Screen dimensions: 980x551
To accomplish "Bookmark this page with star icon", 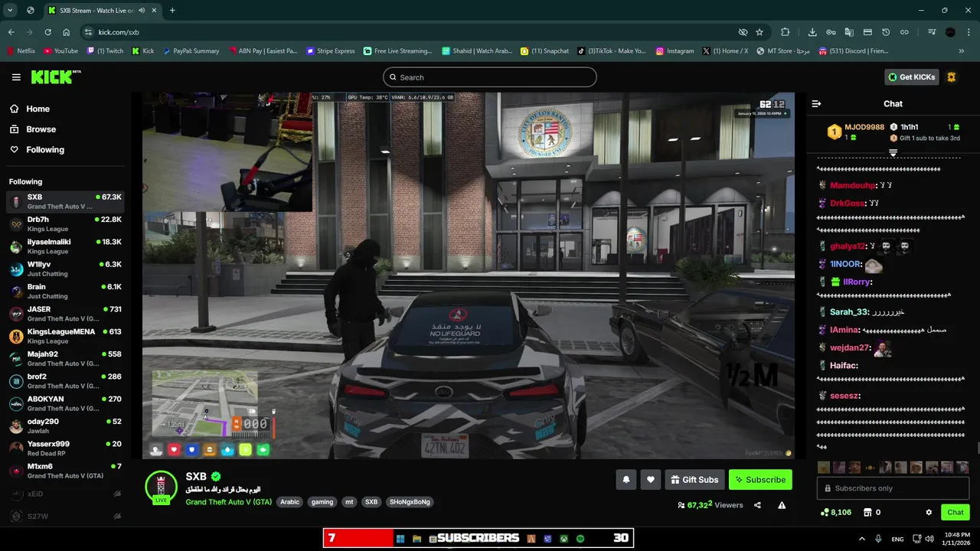I will point(759,32).
